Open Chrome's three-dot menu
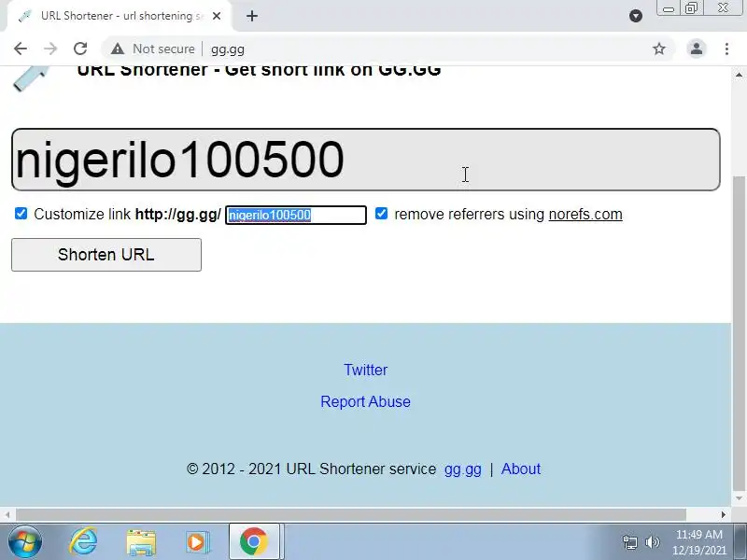This screenshot has width=747, height=560. pos(726,49)
